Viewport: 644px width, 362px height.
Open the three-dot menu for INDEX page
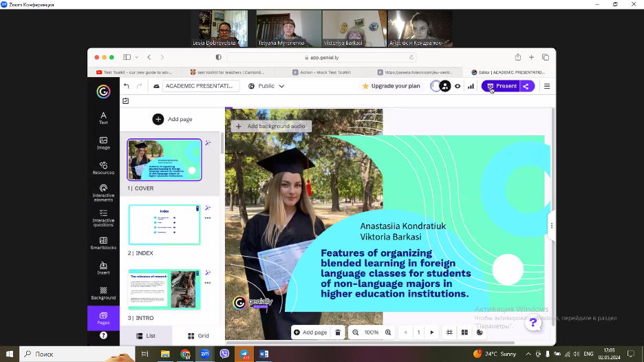click(x=207, y=218)
